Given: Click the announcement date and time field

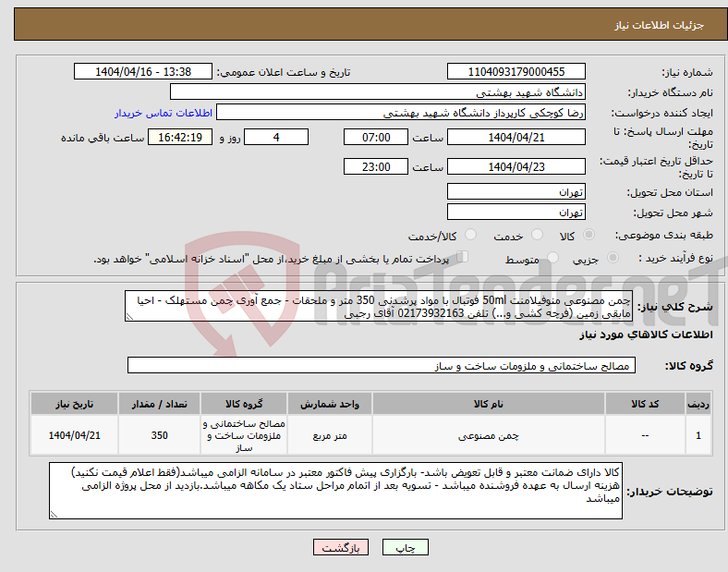Looking at the screenshot, I should pos(143,72).
